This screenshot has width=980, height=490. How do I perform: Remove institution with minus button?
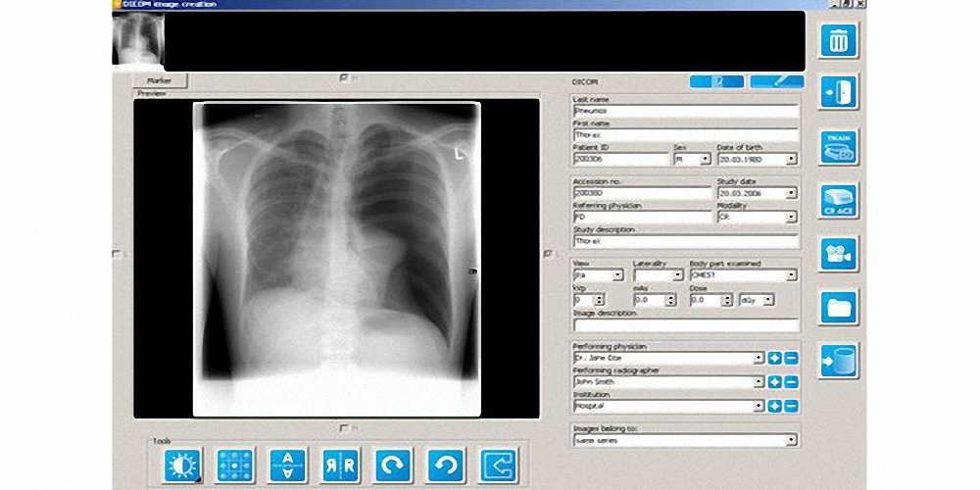click(x=791, y=407)
